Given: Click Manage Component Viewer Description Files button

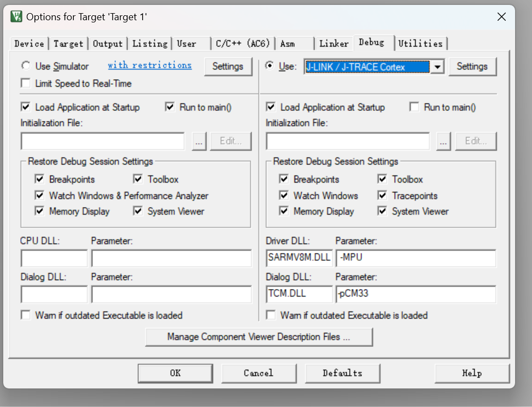Looking at the screenshot, I should [x=259, y=337].
